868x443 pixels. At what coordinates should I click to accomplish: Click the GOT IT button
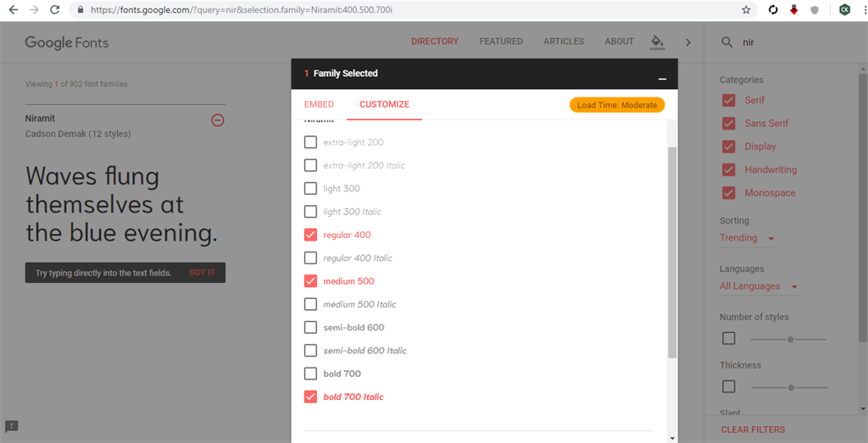[x=202, y=273]
